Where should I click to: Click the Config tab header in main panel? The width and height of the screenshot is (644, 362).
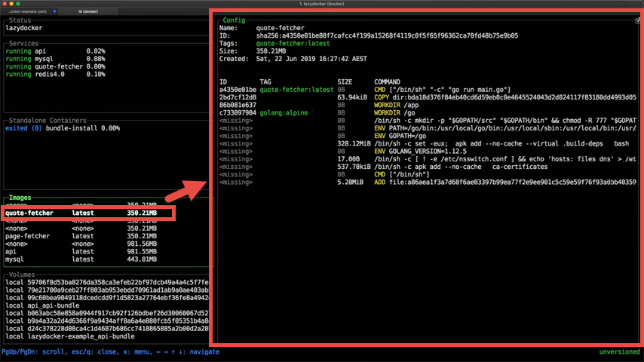point(234,20)
